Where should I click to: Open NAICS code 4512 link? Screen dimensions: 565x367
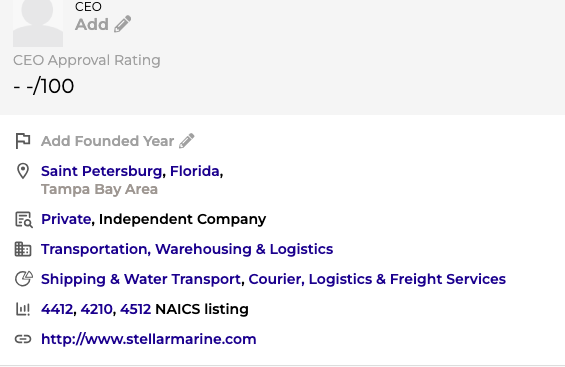coord(135,309)
